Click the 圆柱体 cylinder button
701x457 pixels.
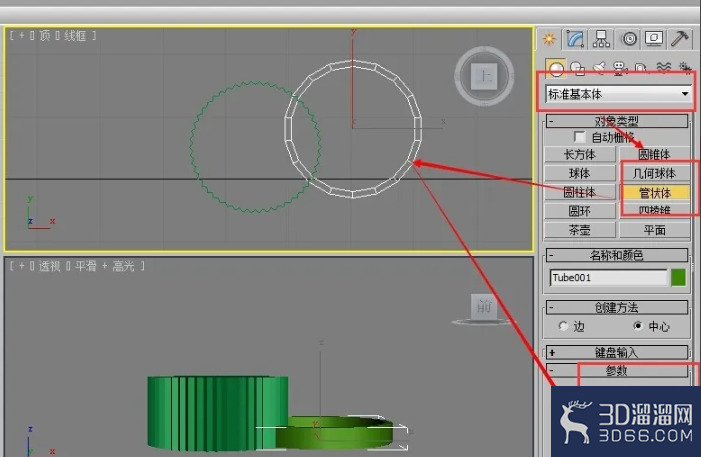[580, 193]
